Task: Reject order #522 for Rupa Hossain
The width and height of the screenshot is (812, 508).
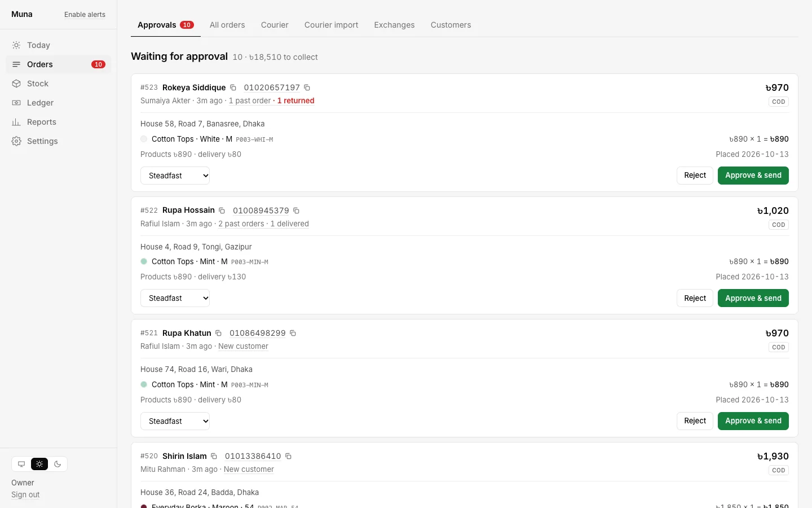Action: point(695,298)
